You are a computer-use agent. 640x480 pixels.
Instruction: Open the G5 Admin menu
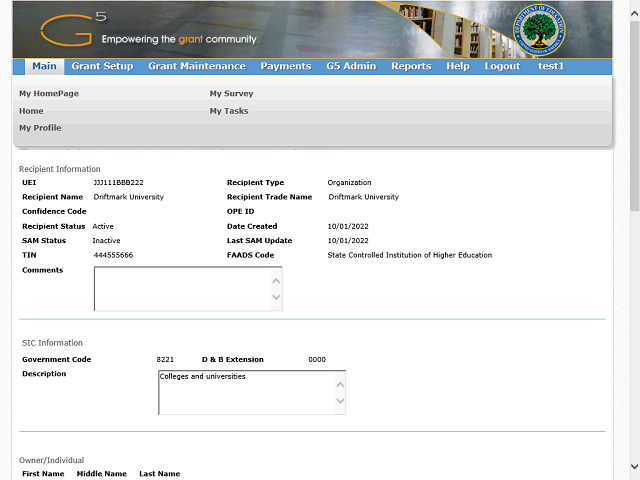(x=351, y=67)
